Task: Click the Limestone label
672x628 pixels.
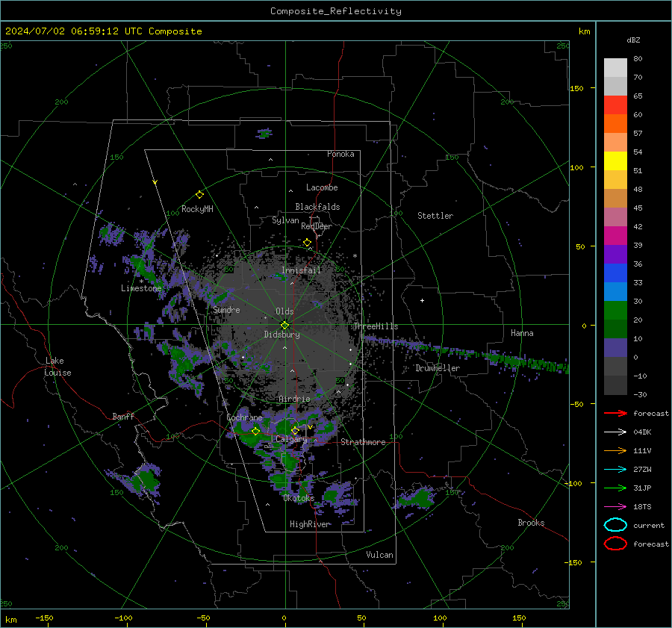Action: coord(141,288)
